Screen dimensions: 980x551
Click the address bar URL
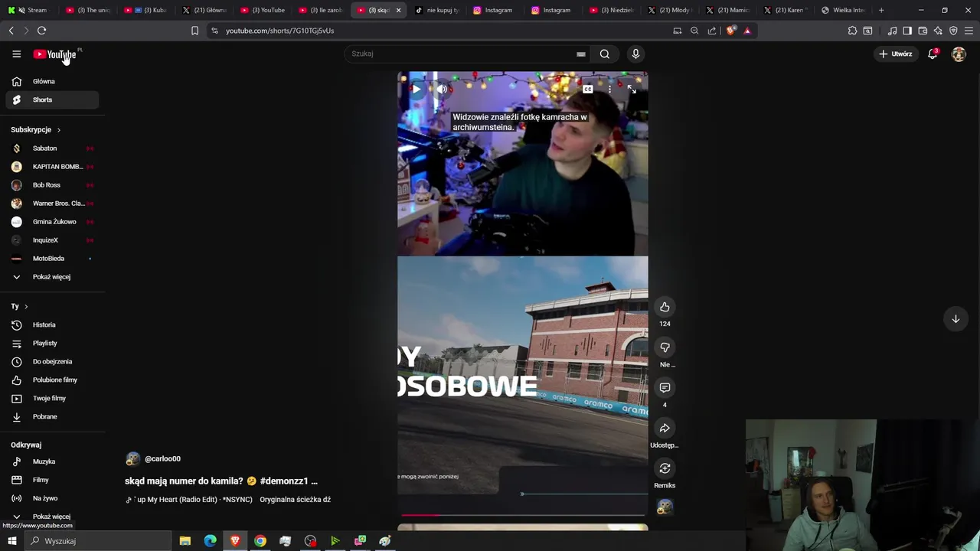tap(279, 31)
